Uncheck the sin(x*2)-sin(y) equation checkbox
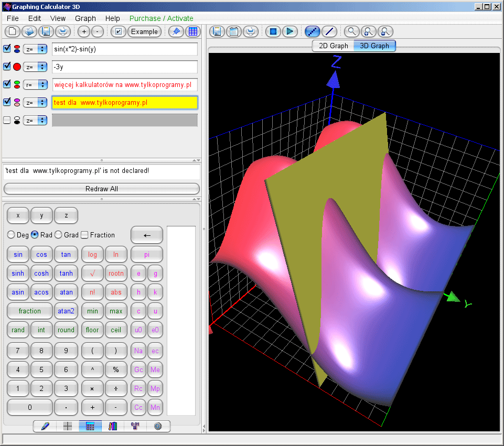Viewport: 504px width, 446px height. [7, 49]
